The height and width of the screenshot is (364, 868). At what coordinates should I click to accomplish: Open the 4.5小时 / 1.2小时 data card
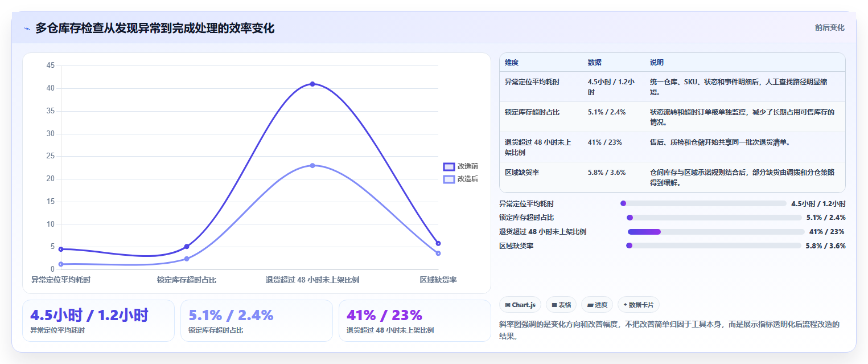click(98, 321)
